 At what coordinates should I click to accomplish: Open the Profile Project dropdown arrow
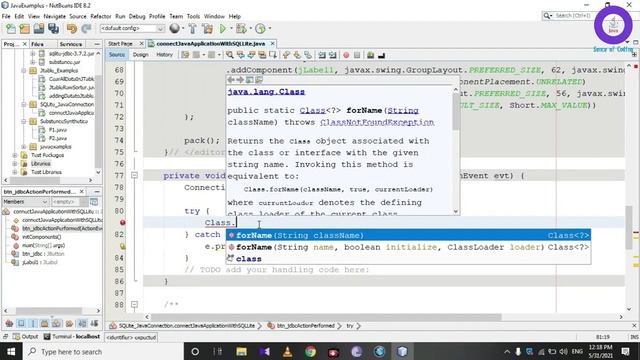270,29
